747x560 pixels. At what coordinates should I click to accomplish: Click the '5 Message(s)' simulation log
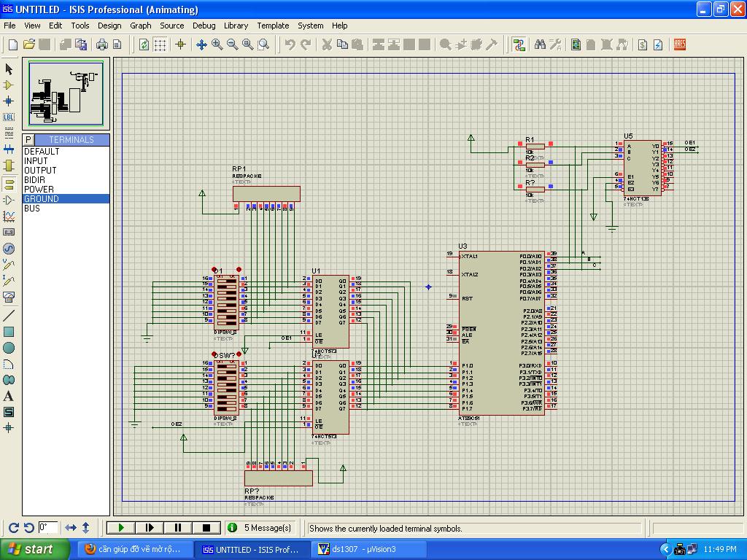(267, 527)
